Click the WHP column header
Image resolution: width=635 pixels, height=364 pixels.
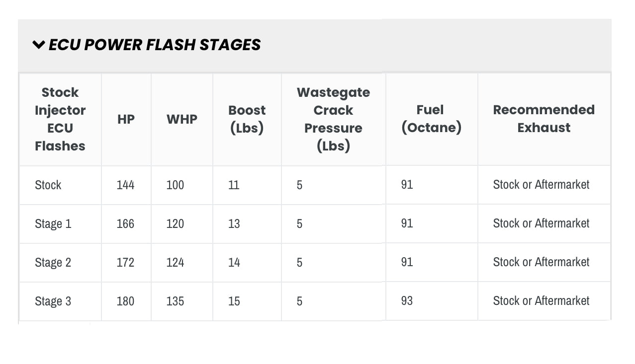click(x=181, y=119)
